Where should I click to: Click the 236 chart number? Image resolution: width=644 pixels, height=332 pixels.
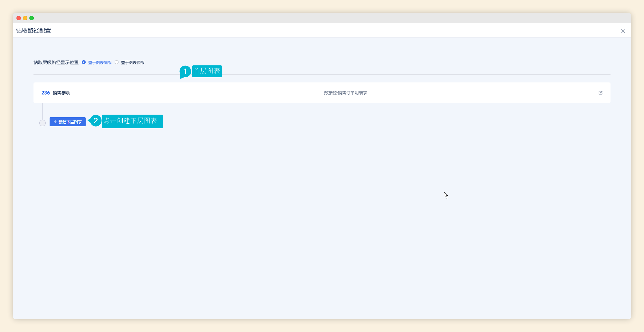[46, 93]
